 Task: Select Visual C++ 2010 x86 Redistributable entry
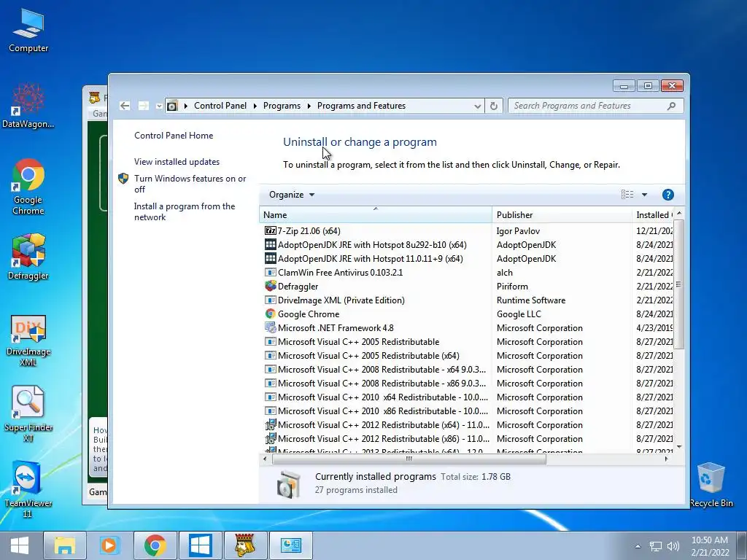(468, 411)
